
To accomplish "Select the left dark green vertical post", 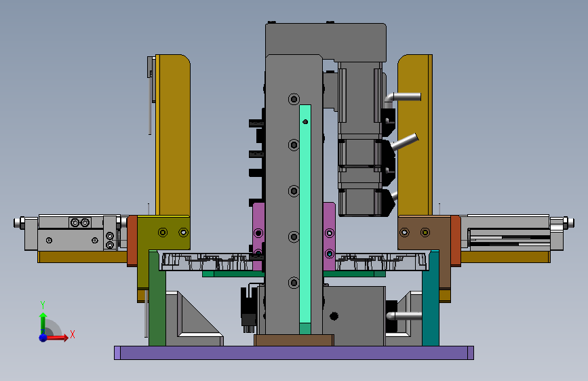I will 157,298.
